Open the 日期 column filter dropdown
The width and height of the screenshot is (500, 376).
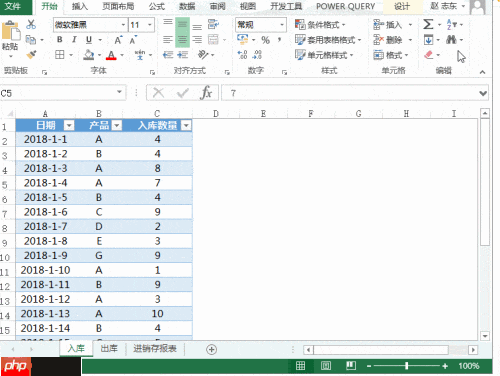pos(69,126)
